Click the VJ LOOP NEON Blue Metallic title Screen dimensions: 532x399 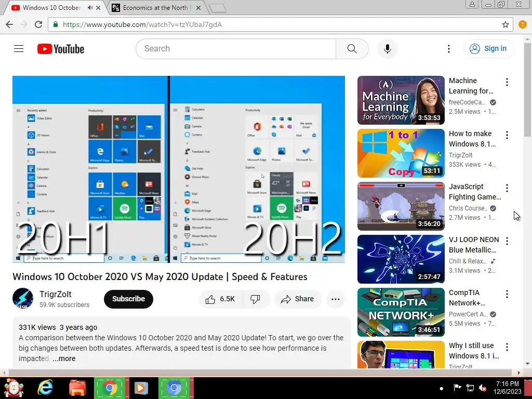474,245
